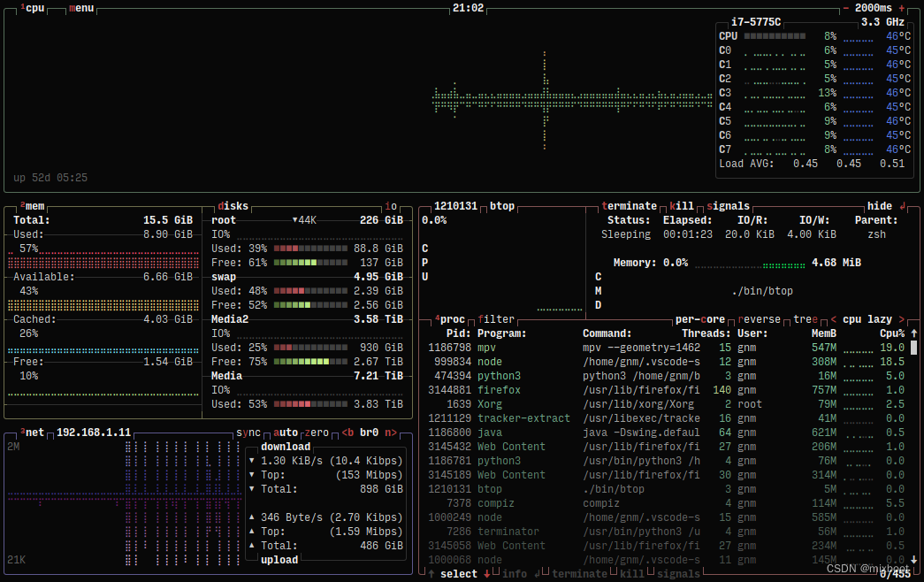Open the main menu
Viewport: 924px width, 582px height.
tap(81, 8)
